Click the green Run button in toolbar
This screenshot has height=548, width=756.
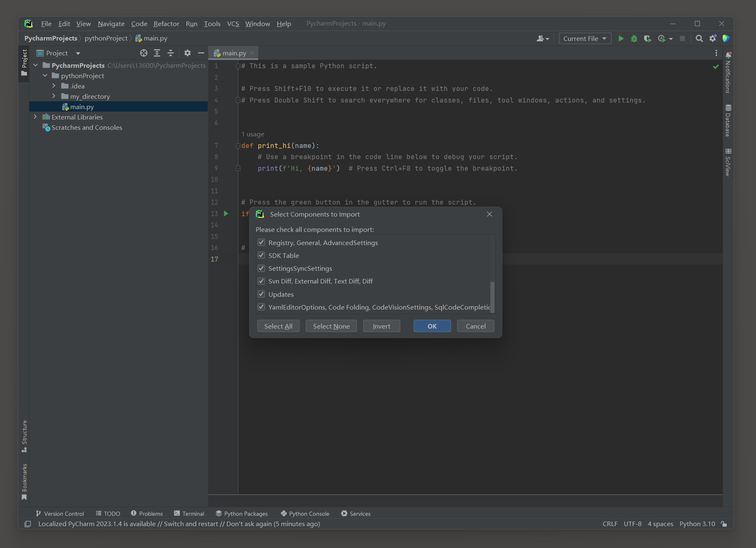point(620,38)
